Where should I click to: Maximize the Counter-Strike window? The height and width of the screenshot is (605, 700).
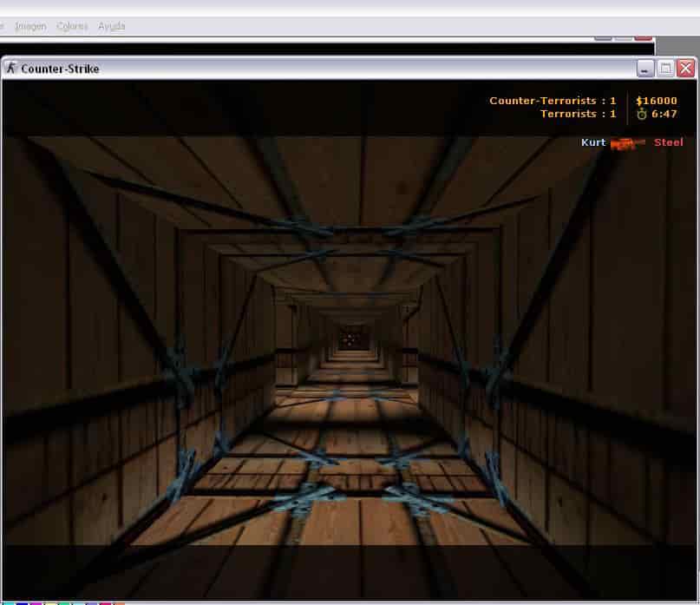coord(665,69)
